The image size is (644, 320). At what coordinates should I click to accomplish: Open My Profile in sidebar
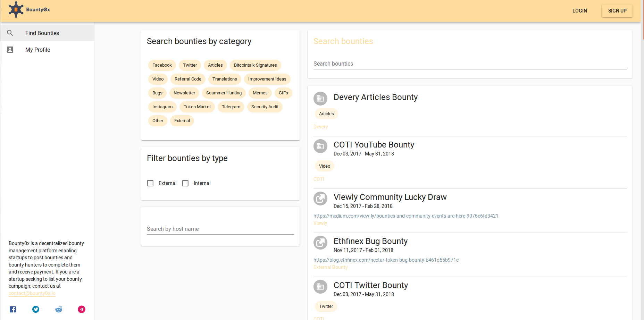[47, 50]
